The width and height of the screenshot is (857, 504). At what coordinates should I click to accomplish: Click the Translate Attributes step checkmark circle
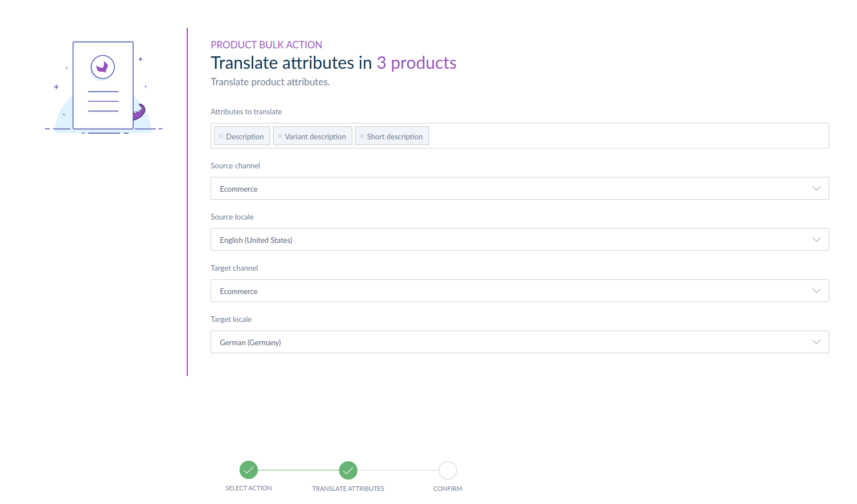point(348,470)
